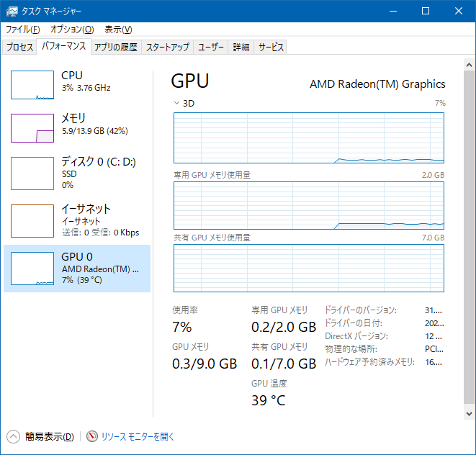The height and width of the screenshot is (455, 476).
Task: Open the 表示(V) menu
Action: point(118,30)
